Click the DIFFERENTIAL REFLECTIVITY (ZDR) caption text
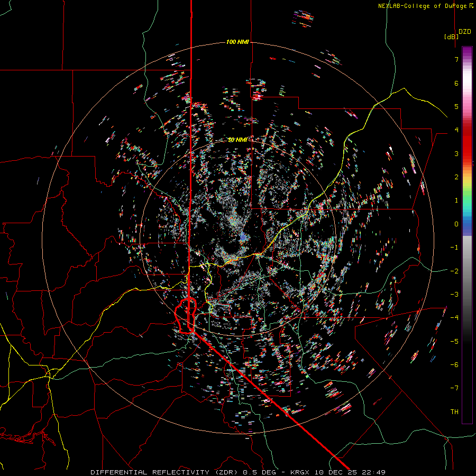 (165, 472)
